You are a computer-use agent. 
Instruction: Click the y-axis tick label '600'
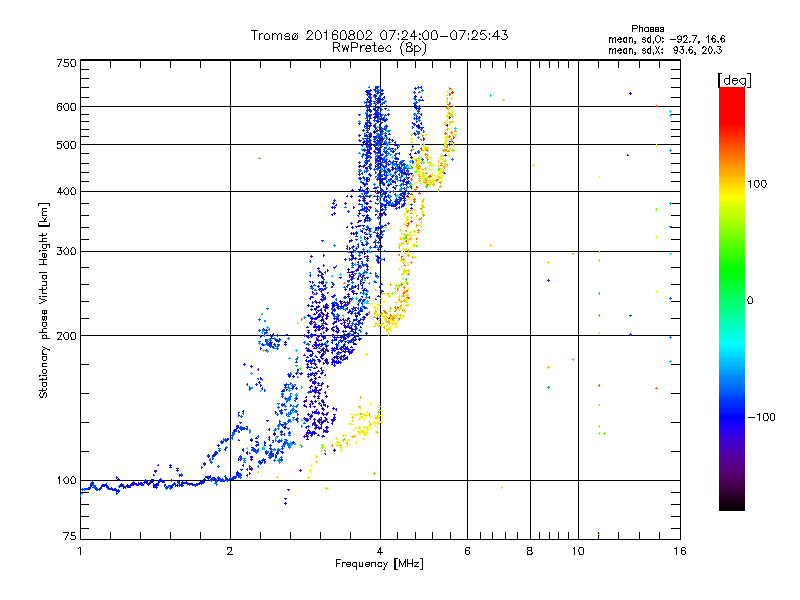[66, 107]
